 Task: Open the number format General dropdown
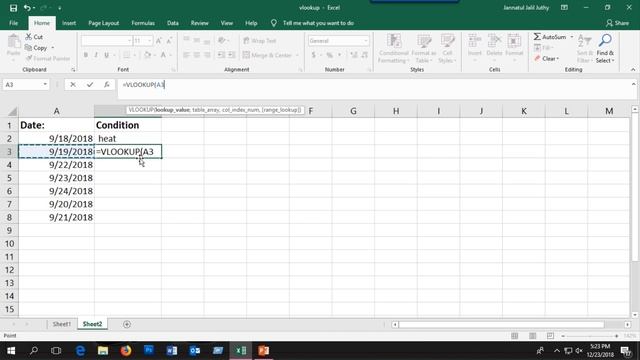[x=365, y=41]
